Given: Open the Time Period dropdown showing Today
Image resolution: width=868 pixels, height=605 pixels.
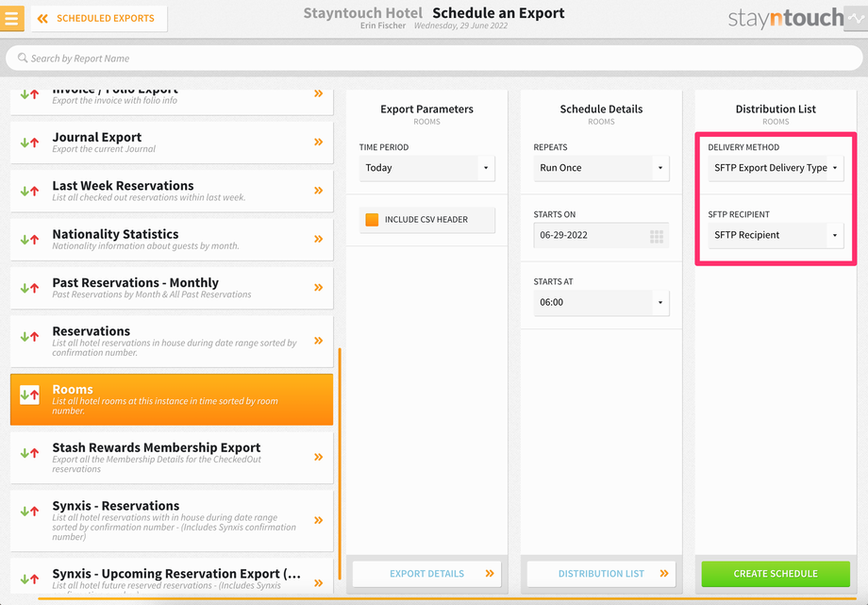Looking at the screenshot, I should click(x=426, y=168).
